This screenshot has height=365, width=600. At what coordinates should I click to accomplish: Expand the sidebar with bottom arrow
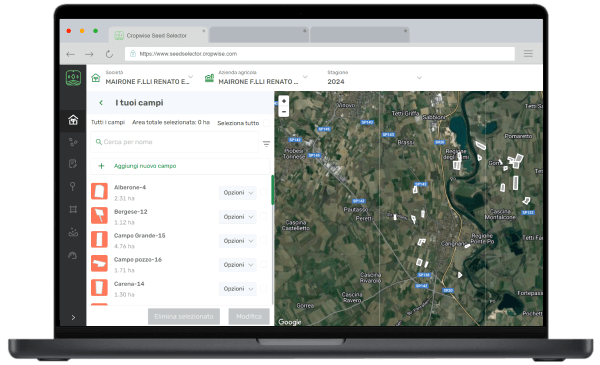73,318
